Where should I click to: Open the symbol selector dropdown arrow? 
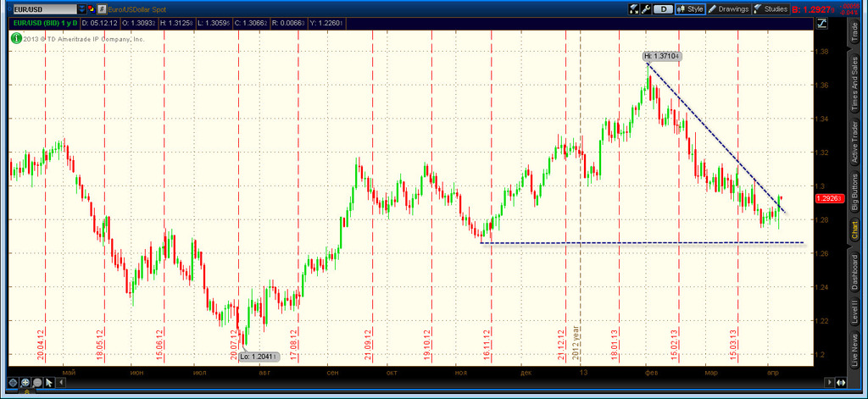click(x=82, y=8)
